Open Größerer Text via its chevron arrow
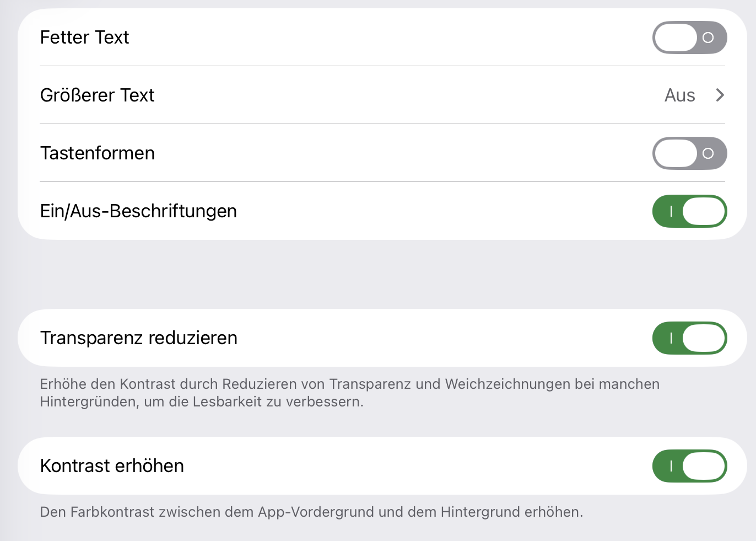Screen dimensions: 756x541 pyautogui.click(x=720, y=95)
